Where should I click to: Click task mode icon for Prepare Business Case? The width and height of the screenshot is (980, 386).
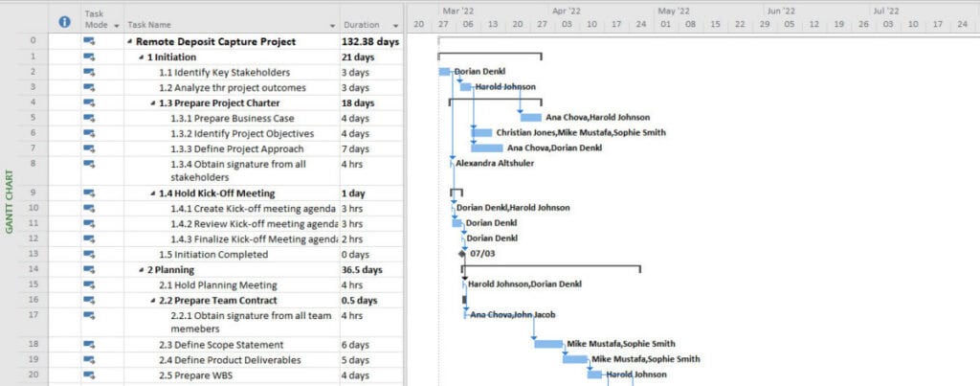(x=89, y=118)
